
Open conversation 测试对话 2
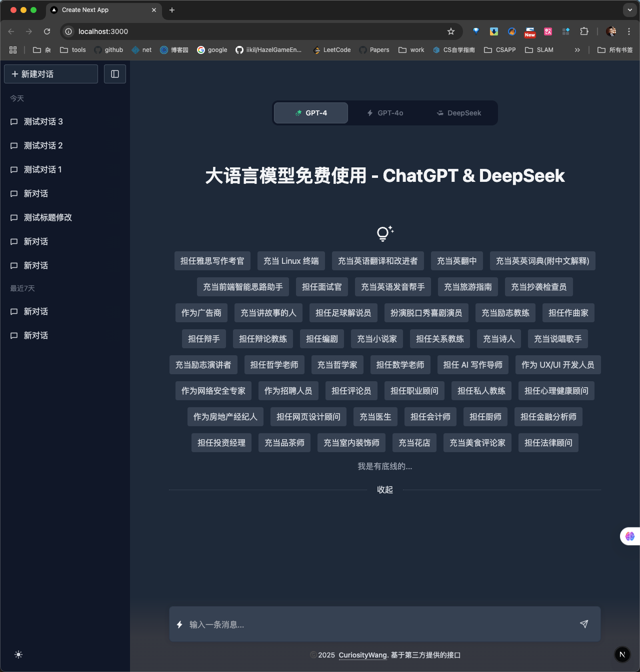(65, 145)
